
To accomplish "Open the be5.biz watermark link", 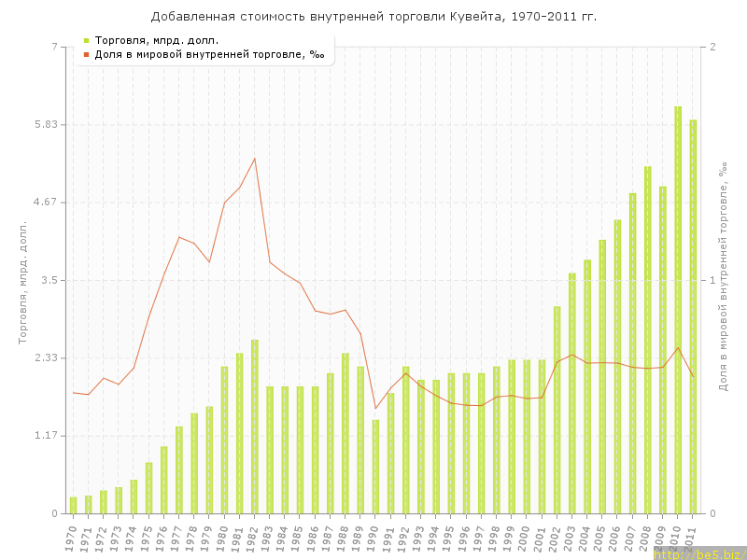I will tap(698, 553).
